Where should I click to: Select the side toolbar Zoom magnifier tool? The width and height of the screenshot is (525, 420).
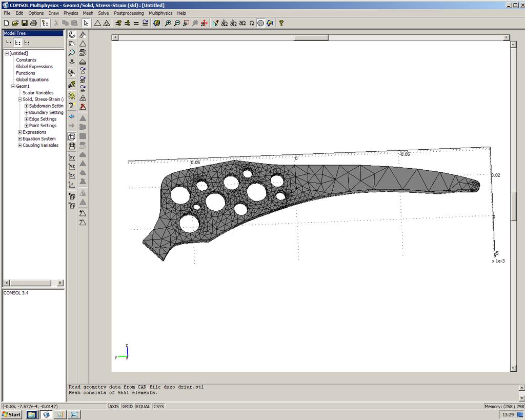pyautogui.click(x=72, y=53)
